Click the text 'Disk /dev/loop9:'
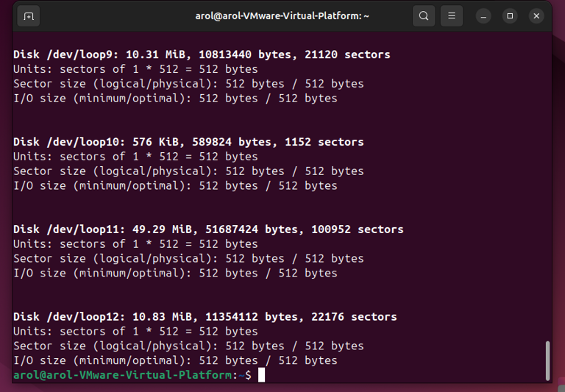The image size is (565, 392). pos(66,54)
